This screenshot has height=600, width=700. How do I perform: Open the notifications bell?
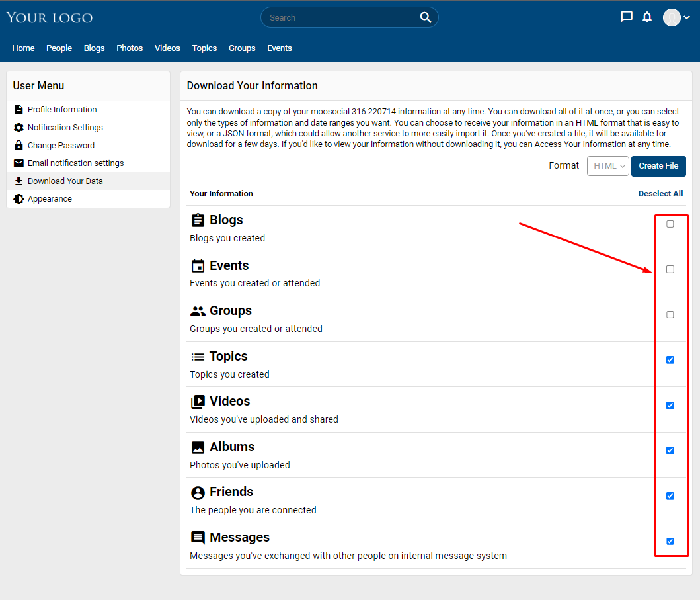(x=647, y=17)
